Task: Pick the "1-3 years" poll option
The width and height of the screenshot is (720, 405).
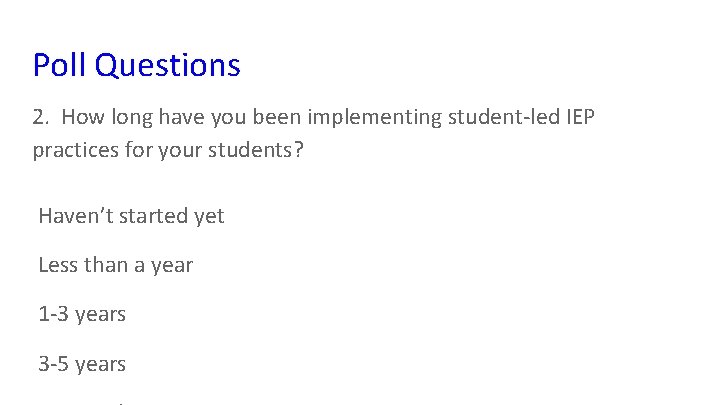Action: [82, 314]
